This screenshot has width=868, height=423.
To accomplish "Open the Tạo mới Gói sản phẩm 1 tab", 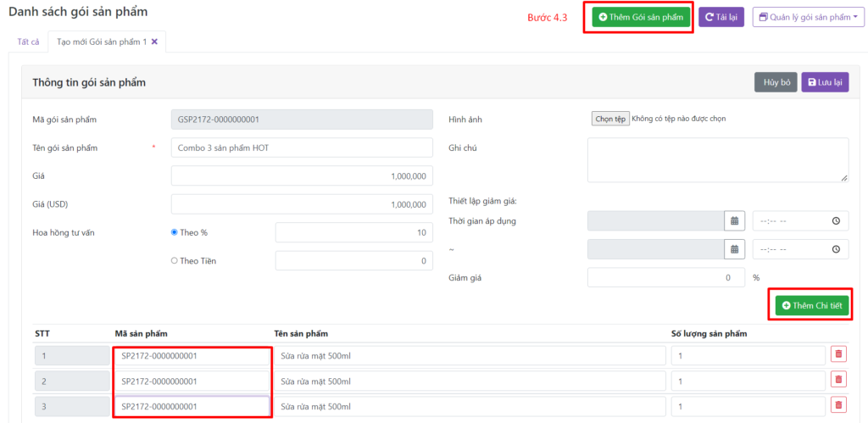I will click(102, 42).
